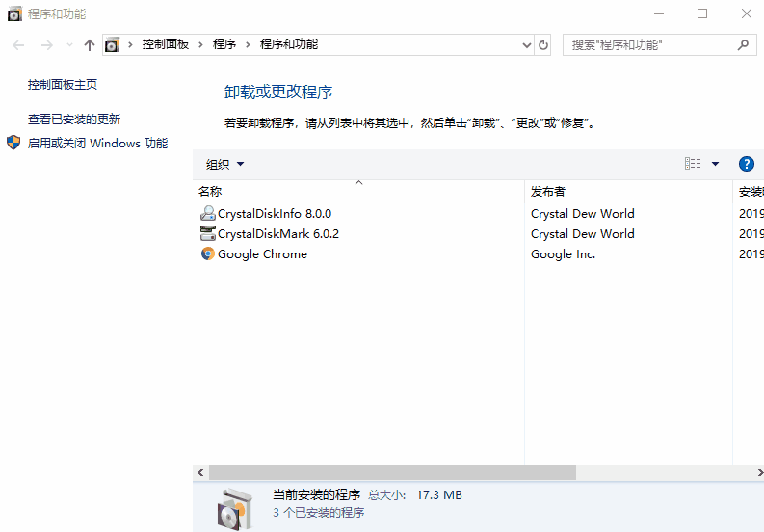Viewport: 764px width, 532px height.
Task: Click the 3 个已安装的程序 status text
Action: [x=319, y=513]
